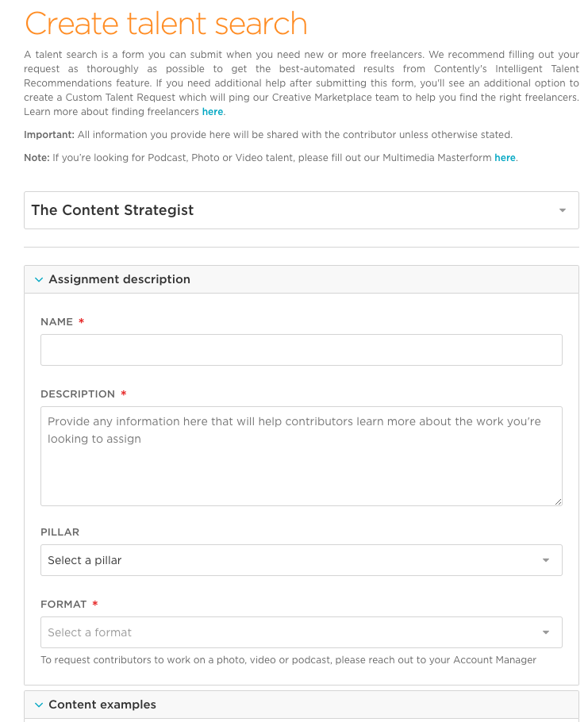Click the caret arrow on the format selector
This screenshot has height=722, width=588.
coord(546,632)
